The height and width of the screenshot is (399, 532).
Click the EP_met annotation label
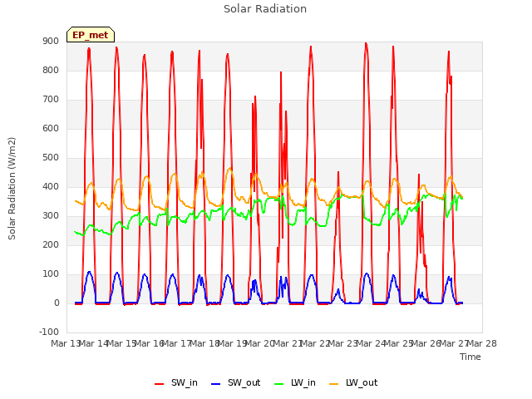pyautogui.click(x=91, y=35)
